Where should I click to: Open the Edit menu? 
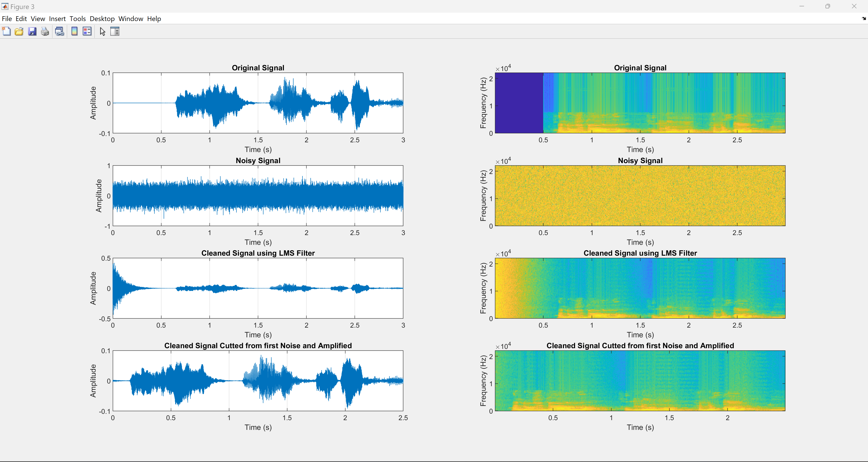point(21,19)
